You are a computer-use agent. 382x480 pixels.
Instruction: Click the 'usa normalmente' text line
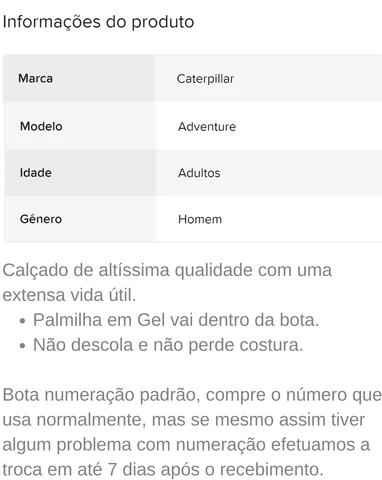point(184,420)
